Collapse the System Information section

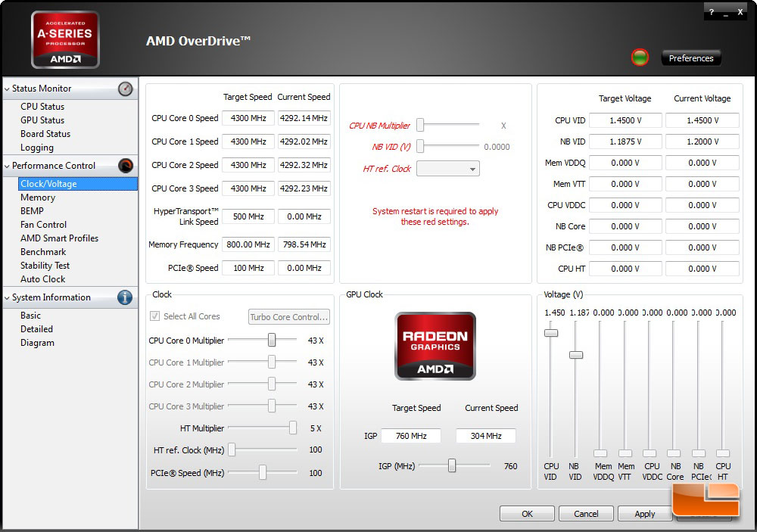tap(7, 298)
